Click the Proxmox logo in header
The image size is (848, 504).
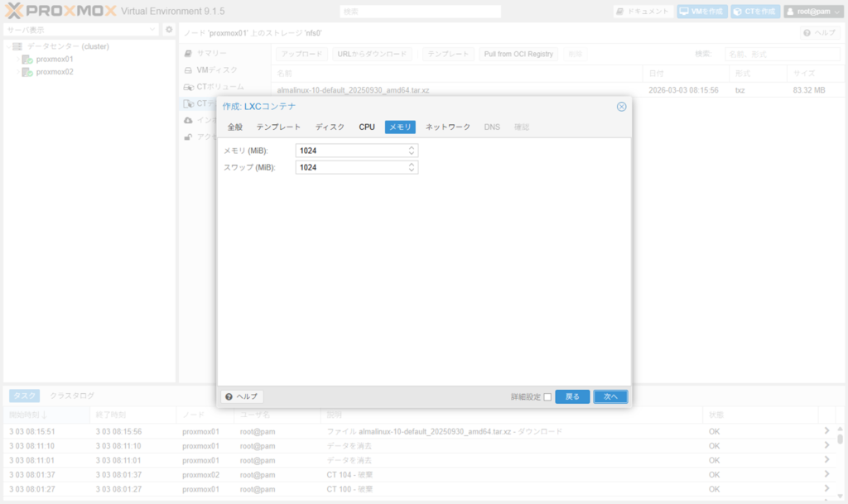(x=59, y=12)
